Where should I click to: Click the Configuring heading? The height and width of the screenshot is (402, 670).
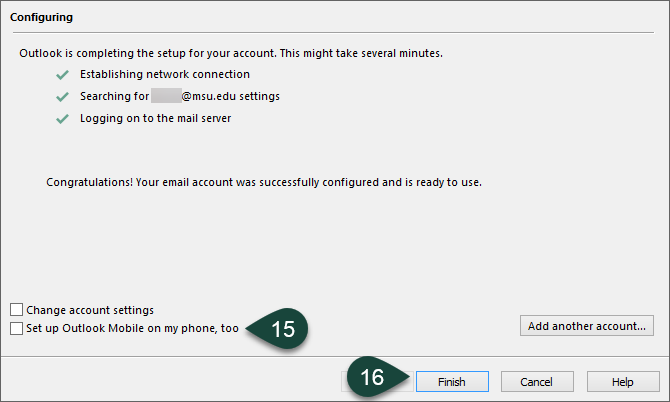click(x=41, y=18)
